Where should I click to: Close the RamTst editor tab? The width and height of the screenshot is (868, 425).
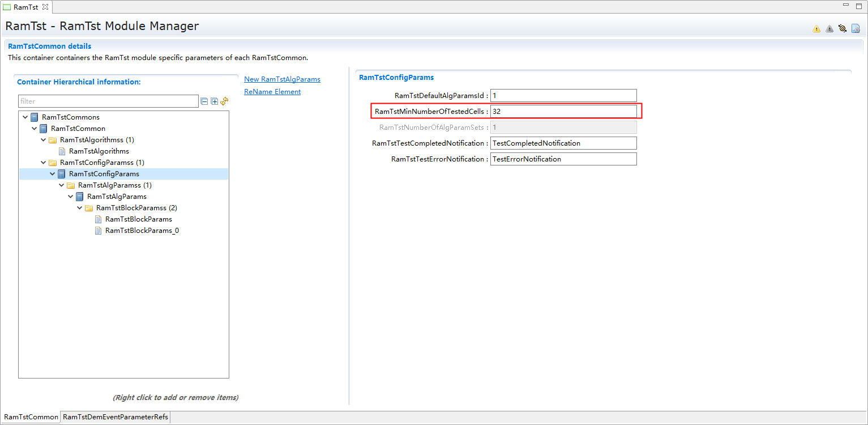(x=45, y=7)
